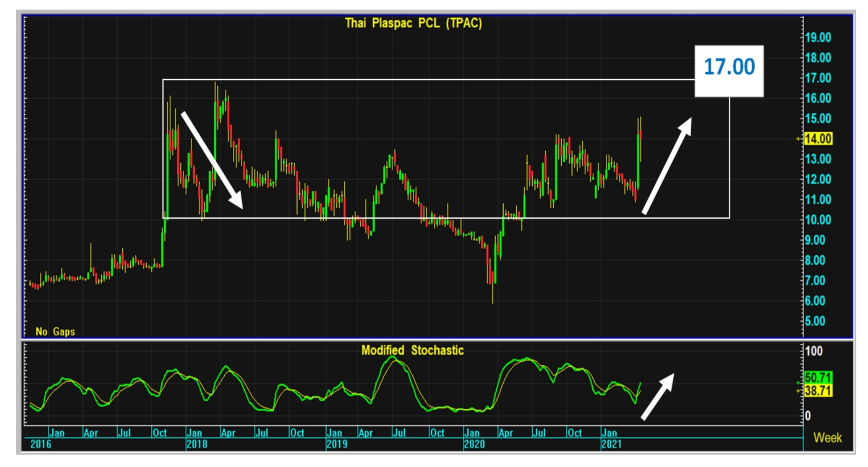
Task: Click the Jan month label above 2018
Action: point(194,433)
